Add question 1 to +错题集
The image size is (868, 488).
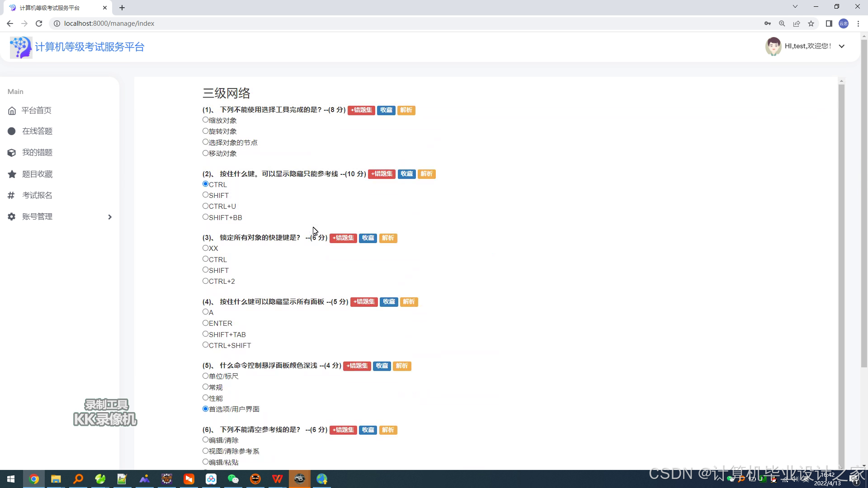tap(361, 110)
